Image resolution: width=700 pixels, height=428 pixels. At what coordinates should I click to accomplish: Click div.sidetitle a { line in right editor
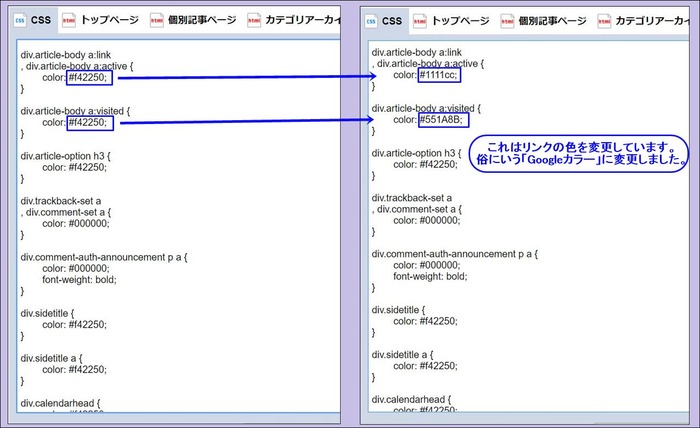(402, 355)
